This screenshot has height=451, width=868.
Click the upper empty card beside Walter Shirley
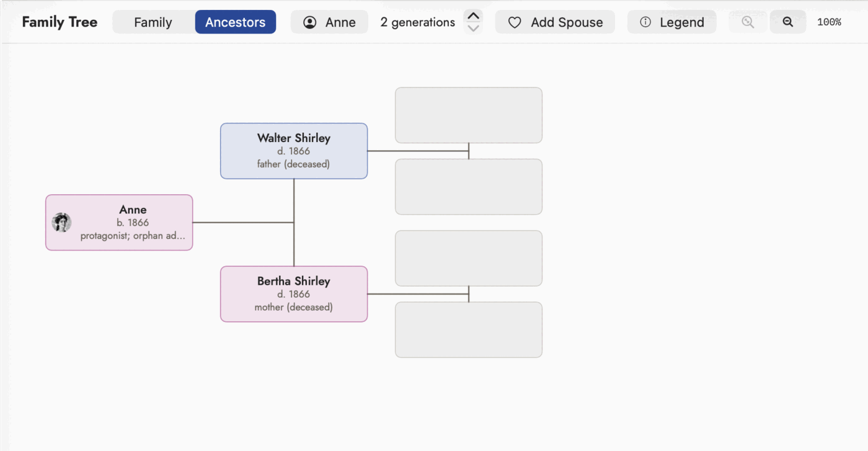(469, 115)
